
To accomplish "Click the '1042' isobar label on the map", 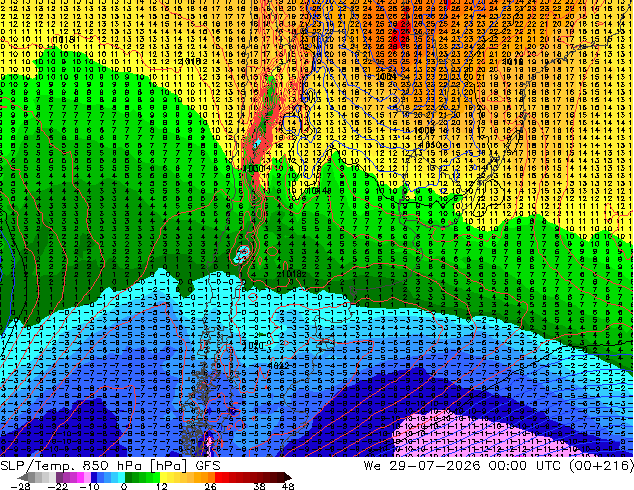I will pyautogui.click(x=279, y=366).
